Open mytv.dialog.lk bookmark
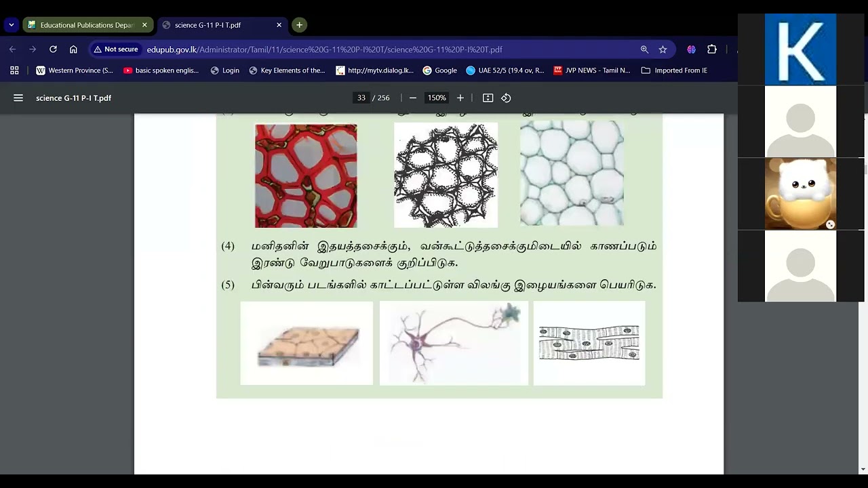 (374, 70)
